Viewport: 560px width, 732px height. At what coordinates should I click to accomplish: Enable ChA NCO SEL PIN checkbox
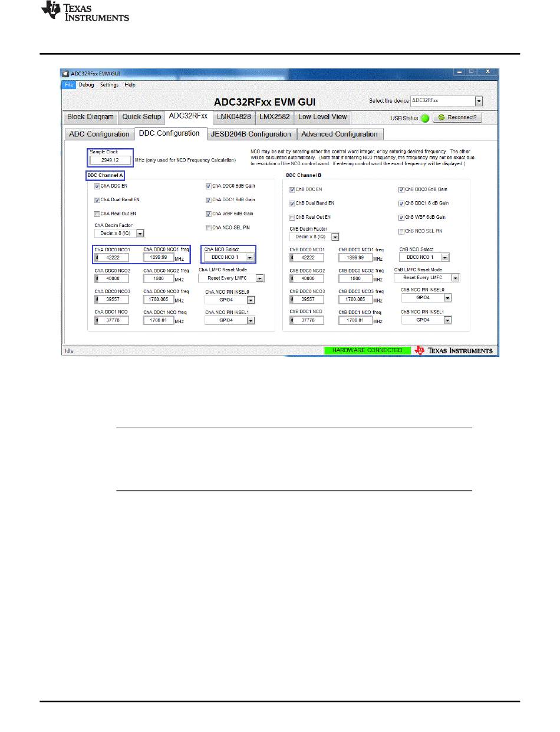click(x=209, y=228)
